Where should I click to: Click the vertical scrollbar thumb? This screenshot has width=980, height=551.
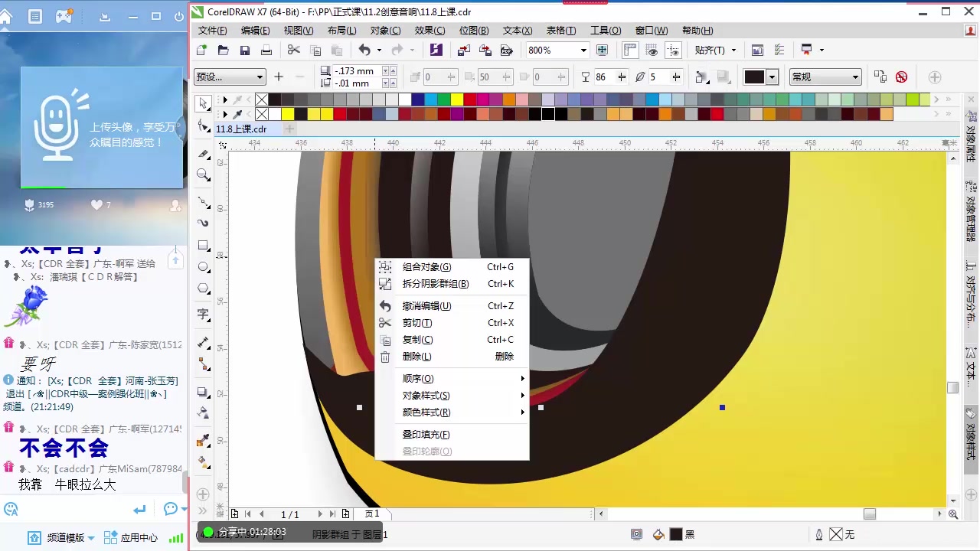coord(953,388)
